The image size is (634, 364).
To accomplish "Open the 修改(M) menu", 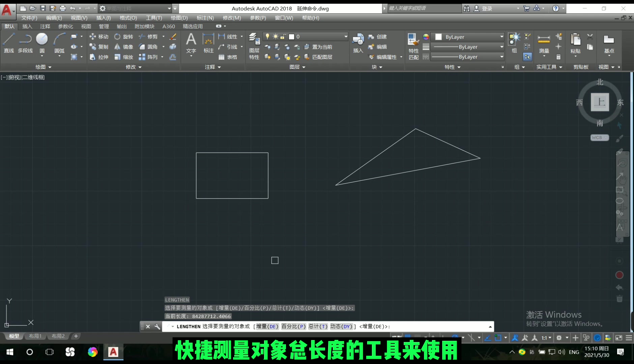I will click(232, 18).
